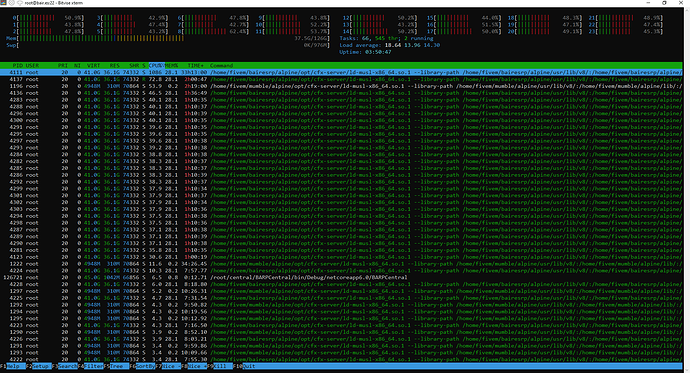Select process row with PID 4137
This screenshot has width=690, height=373.
point(341,79)
